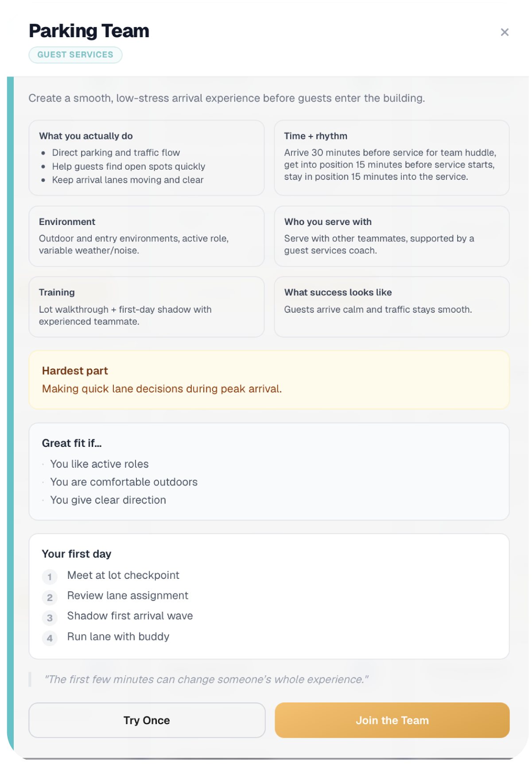This screenshot has height=764, width=532.
Task: Click the Guest Services tag badge
Action: point(75,55)
